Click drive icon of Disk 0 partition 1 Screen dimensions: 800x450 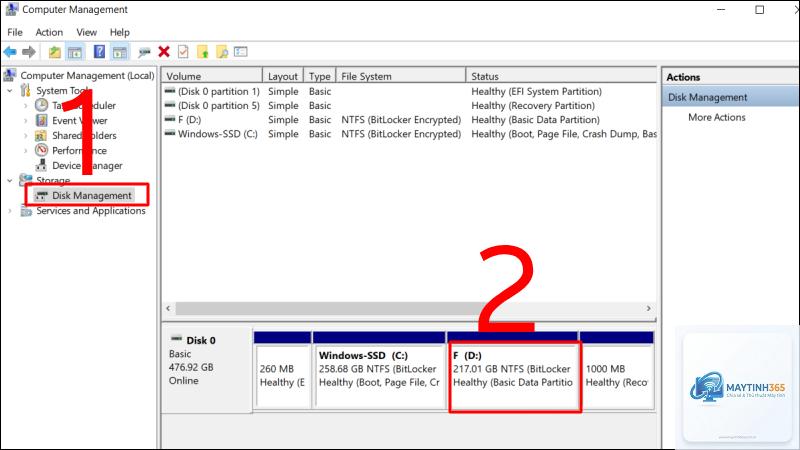click(x=170, y=91)
